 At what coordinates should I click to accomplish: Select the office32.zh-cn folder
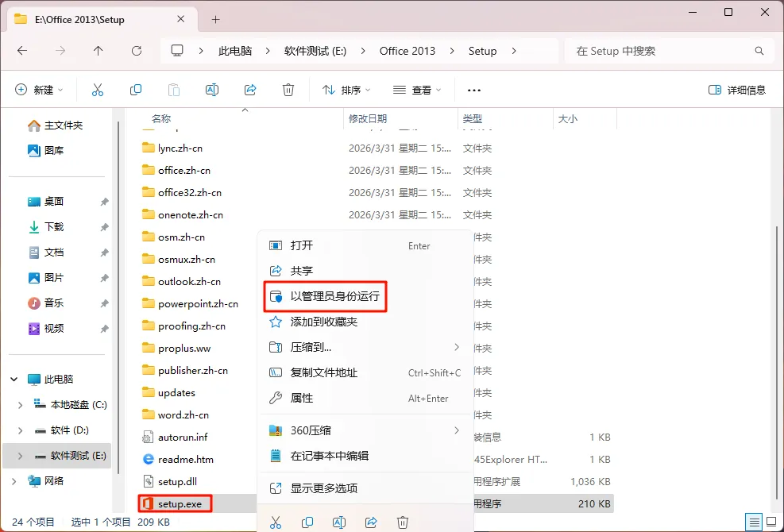(x=190, y=192)
